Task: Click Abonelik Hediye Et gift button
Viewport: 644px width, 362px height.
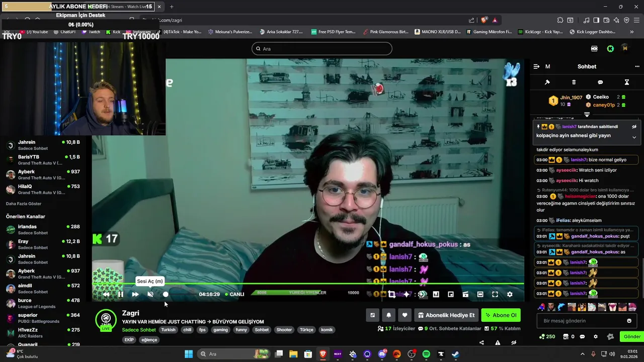Action: coord(446,315)
